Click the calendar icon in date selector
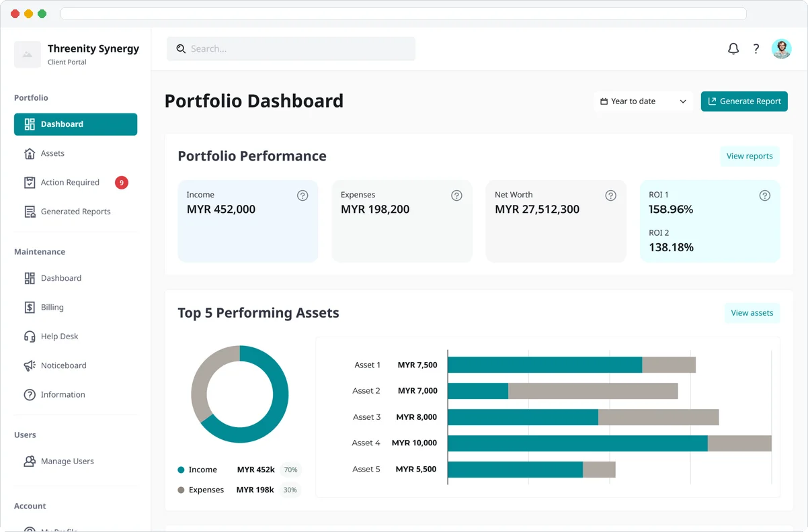Image resolution: width=808 pixels, height=532 pixels. [x=604, y=101]
